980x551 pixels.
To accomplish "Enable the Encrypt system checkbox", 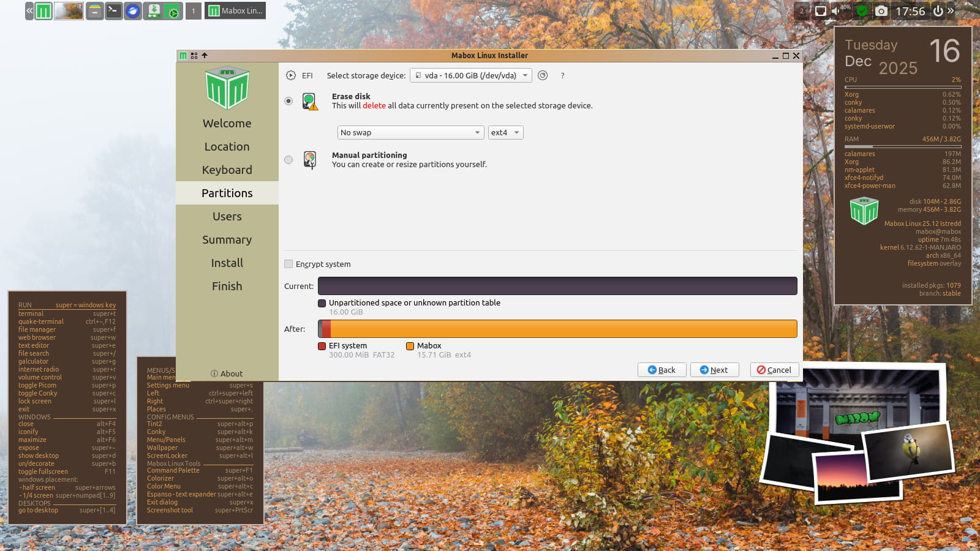I will point(288,264).
